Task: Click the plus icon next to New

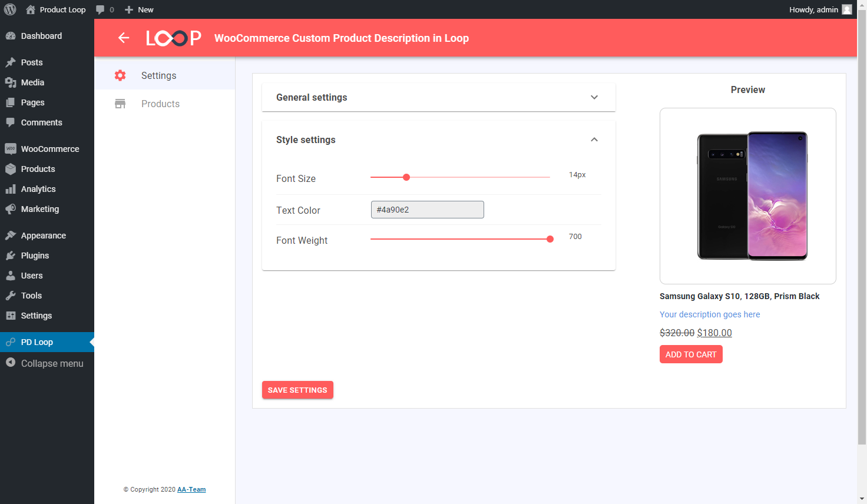Action: point(129,9)
